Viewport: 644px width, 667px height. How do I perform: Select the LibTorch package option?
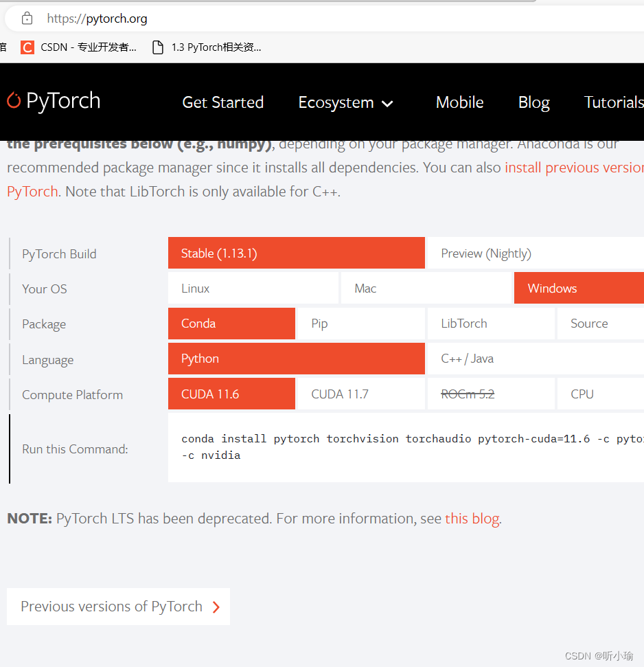pos(491,324)
